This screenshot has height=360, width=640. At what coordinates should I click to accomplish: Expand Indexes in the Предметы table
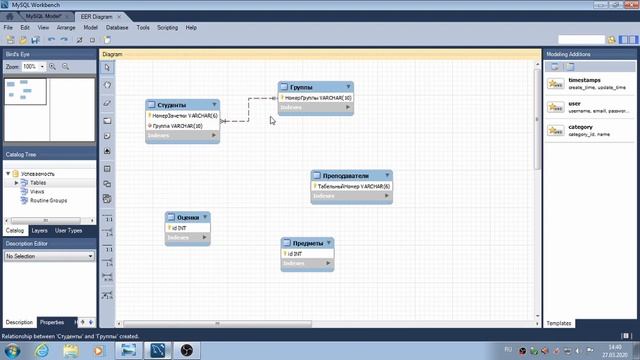pos(328,263)
